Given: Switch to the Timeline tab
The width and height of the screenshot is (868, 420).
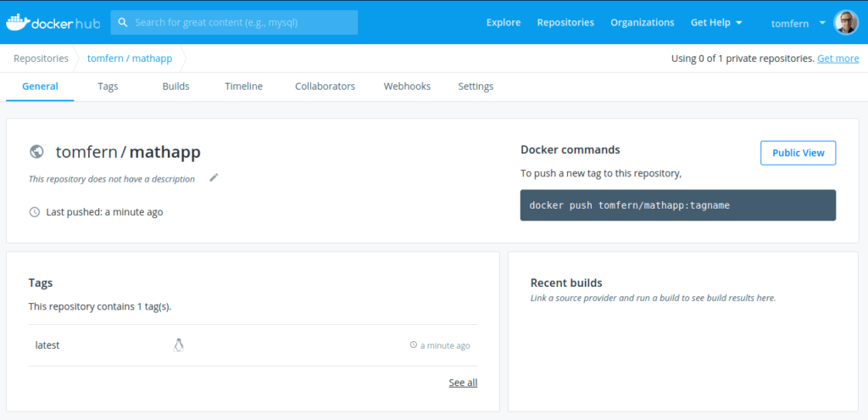Looking at the screenshot, I should (243, 87).
